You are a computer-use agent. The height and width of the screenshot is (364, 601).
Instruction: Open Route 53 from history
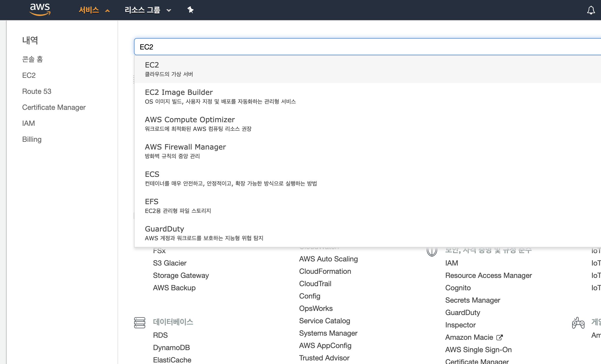pos(37,91)
